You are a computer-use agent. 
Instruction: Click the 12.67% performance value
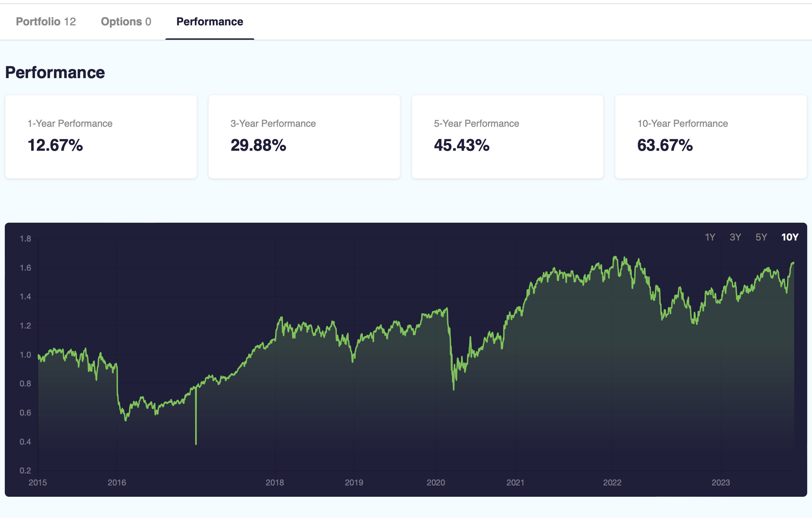pyautogui.click(x=55, y=145)
